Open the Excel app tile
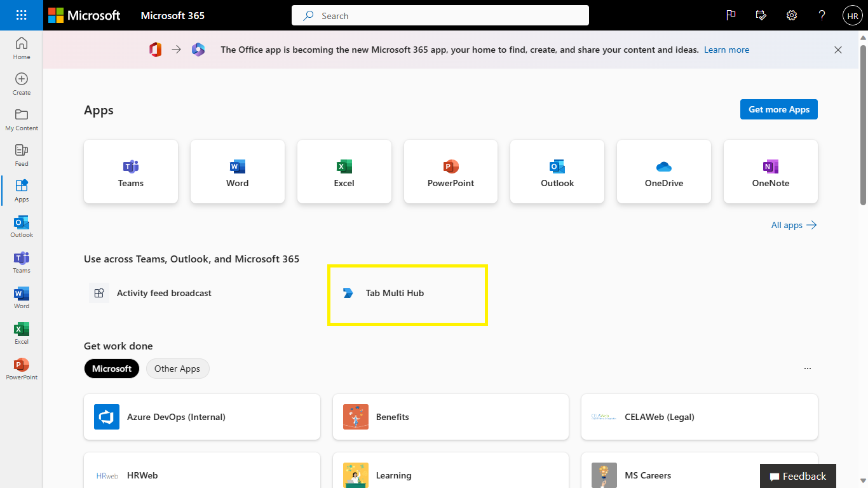The height and width of the screenshot is (488, 868). (x=344, y=172)
